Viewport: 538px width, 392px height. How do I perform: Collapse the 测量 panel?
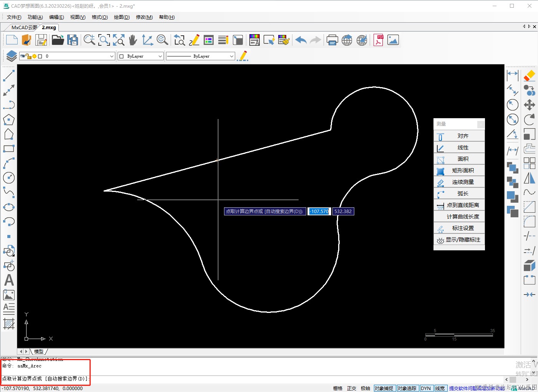pyautogui.click(x=480, y=124)
